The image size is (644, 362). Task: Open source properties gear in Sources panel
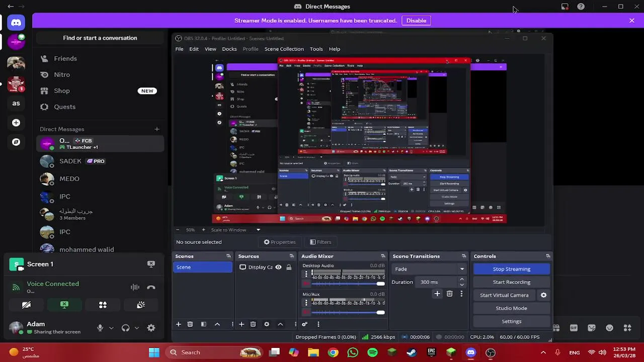267,324
